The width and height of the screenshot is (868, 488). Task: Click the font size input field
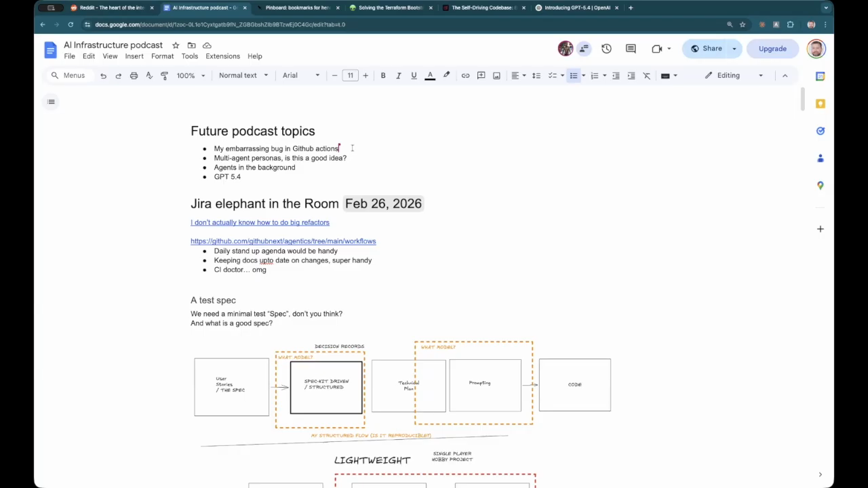(x=350, y=75)
